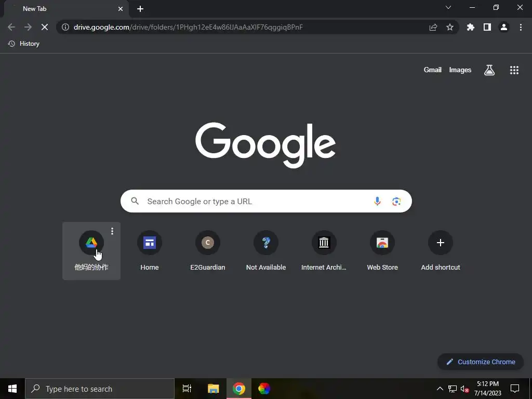Click magnifier icon in Google search box
Screen dimensions: 532x399
135,201
